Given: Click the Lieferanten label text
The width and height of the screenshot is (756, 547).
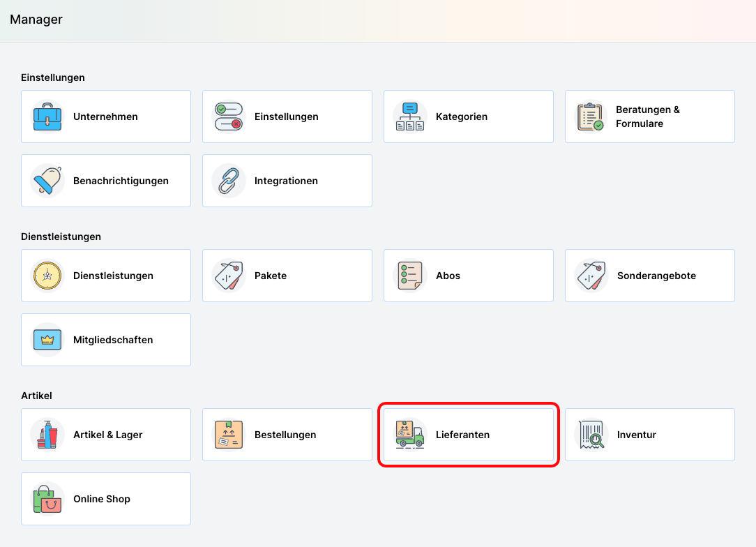Looking at the screenshot, I should pos(462,435).
